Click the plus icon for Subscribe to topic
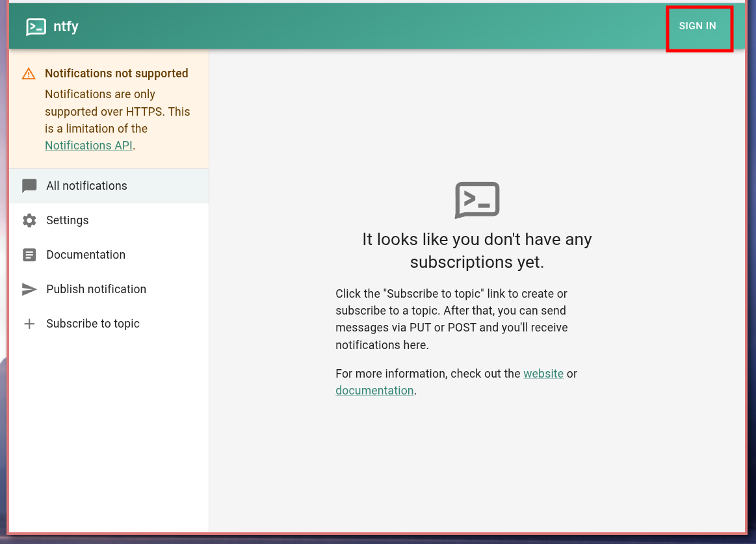The width and height of the screenshot is (756, 544). pos(29,324)
